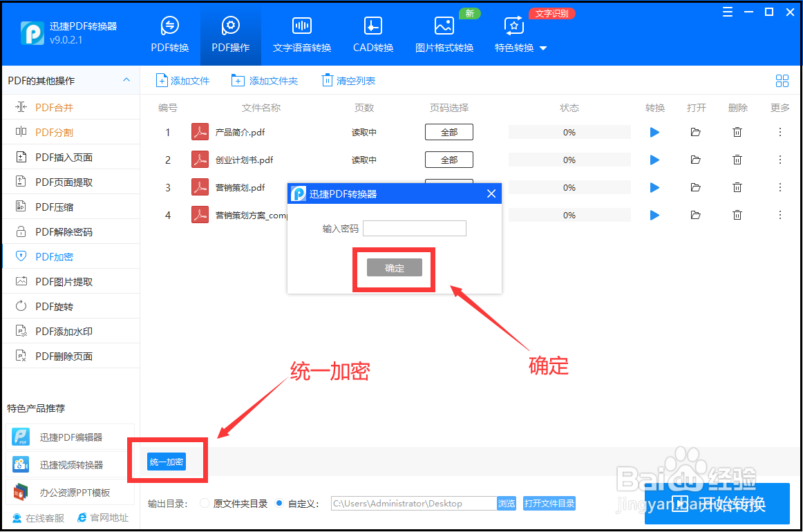Start conversion for 营销策划.pdf
Screen dimensions: 803x532
[x=654, y=187]
